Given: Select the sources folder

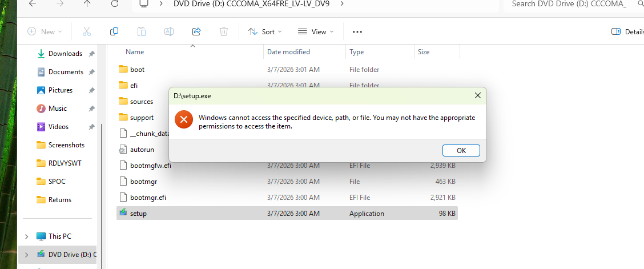Looking at the screenshot, I should point(143,102).
